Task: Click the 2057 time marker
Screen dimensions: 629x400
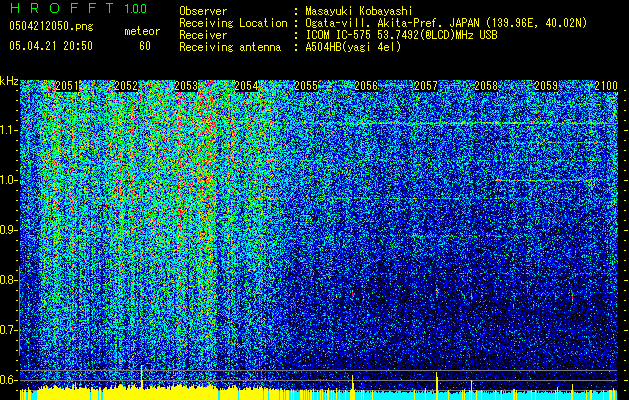Action: (426, 86)
